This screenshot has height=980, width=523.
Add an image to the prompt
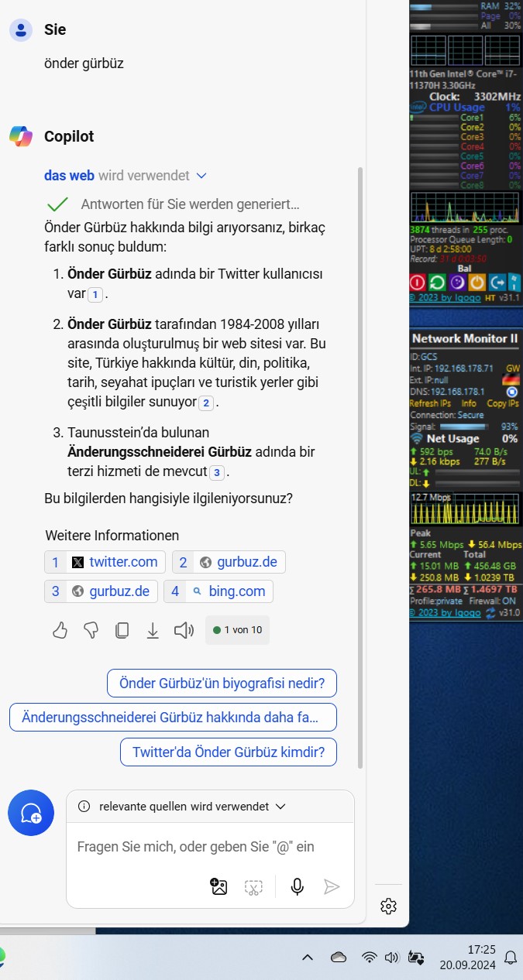pos(219,887)
